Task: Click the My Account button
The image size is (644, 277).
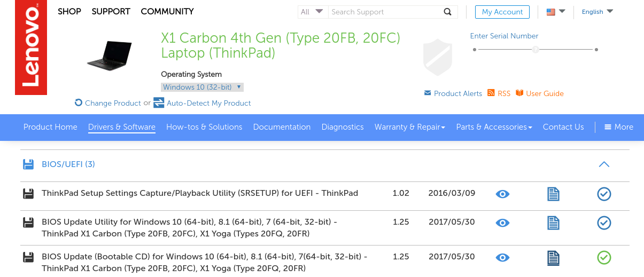Action: click(x=502, y=12)
